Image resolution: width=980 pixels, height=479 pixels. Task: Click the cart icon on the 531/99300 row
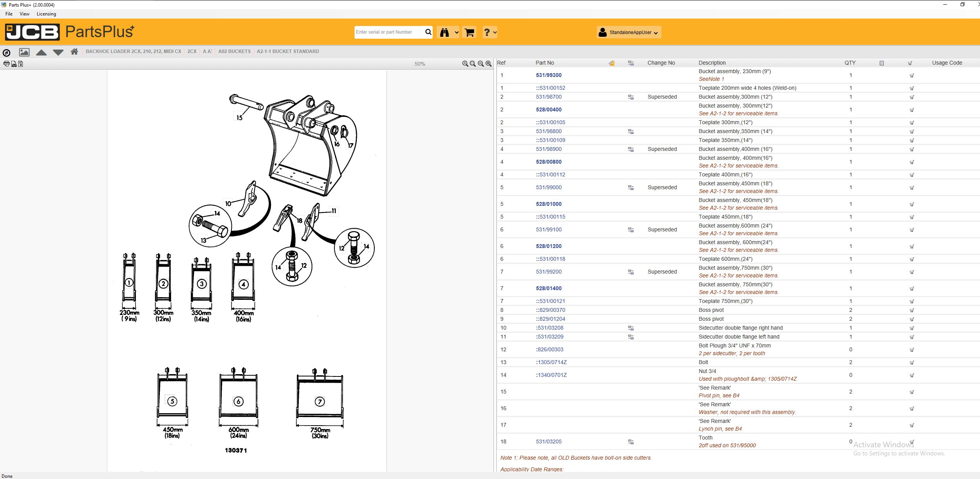click(911, 75)
